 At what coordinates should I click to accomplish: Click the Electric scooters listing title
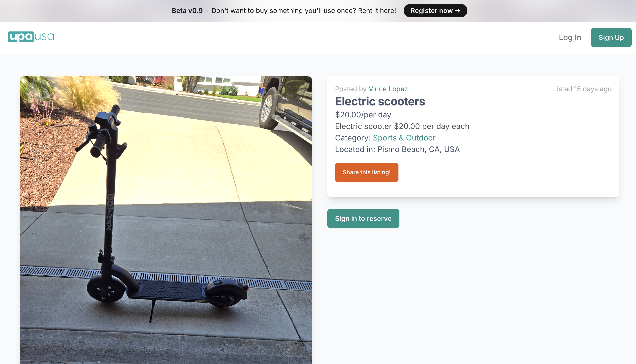[x=380, y=101]
